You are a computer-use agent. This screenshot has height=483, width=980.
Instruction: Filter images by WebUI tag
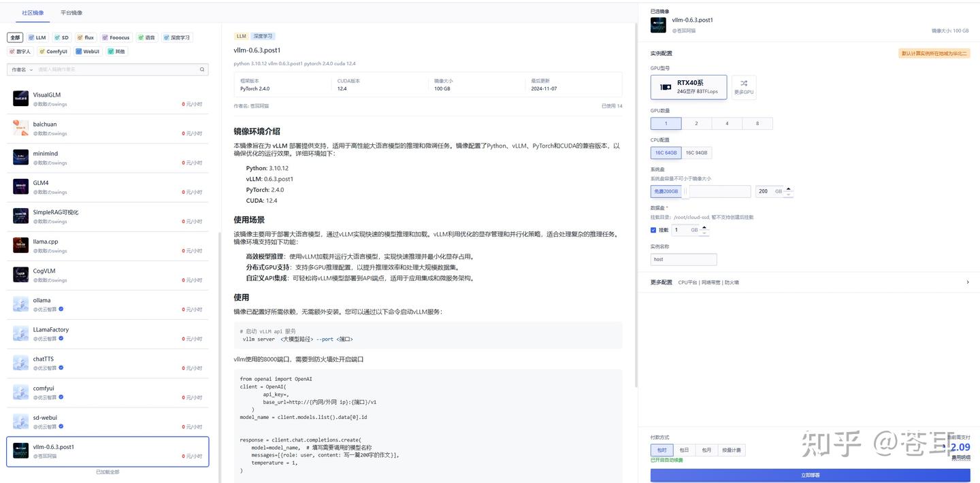pos(88,51)
